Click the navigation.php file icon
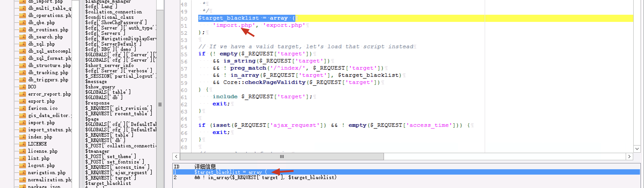The image size is (644, 188). 23,173
